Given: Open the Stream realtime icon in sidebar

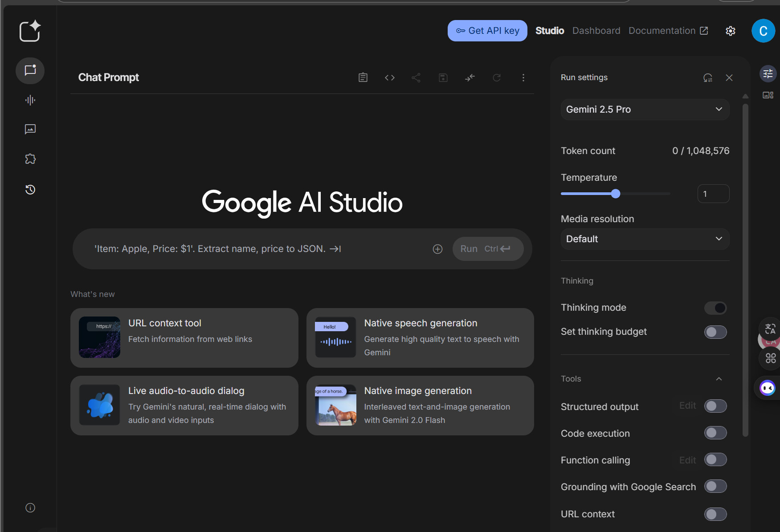Looking at the screenshot, I should [x=30, y=100].
